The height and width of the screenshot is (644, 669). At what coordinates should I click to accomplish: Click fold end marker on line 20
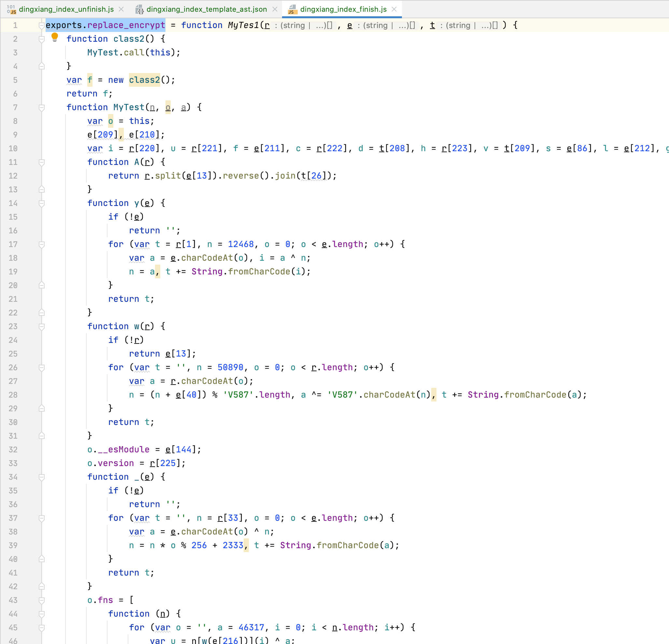click(x=42, y=285)
